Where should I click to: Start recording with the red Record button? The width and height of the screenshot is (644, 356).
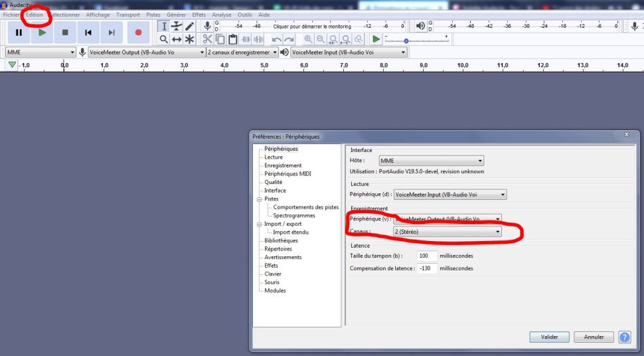[x=138, y=33]
